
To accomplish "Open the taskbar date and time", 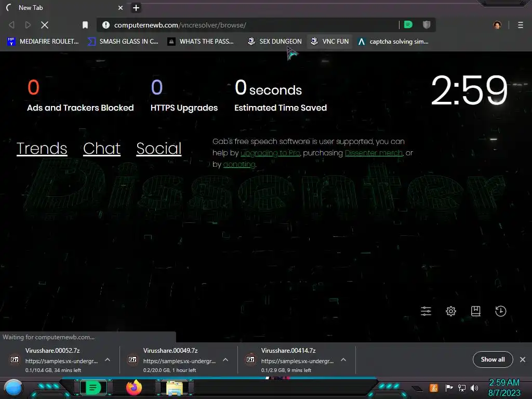I will (504, 388).
